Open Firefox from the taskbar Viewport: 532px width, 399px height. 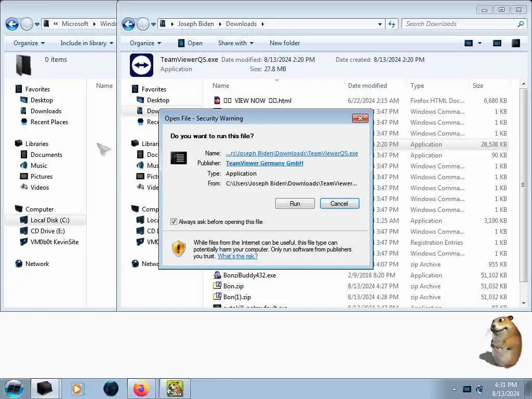(141, 389)
